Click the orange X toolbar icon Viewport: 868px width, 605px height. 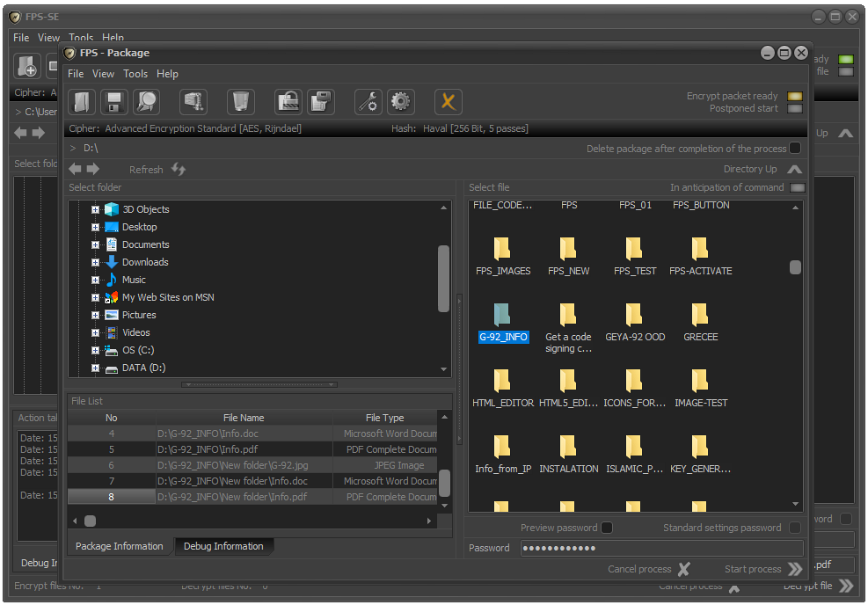pyautogui.click(x=449, y=102)
